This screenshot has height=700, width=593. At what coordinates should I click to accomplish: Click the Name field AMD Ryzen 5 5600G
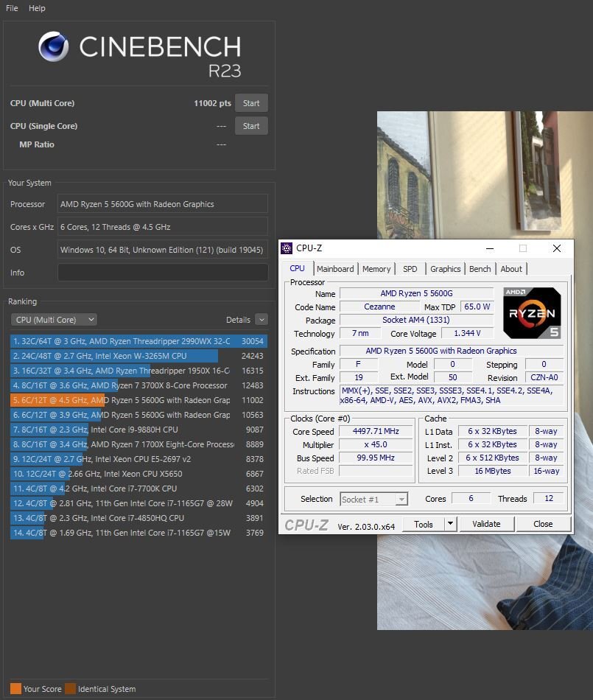pyautogui.click(x=416, y=293)
